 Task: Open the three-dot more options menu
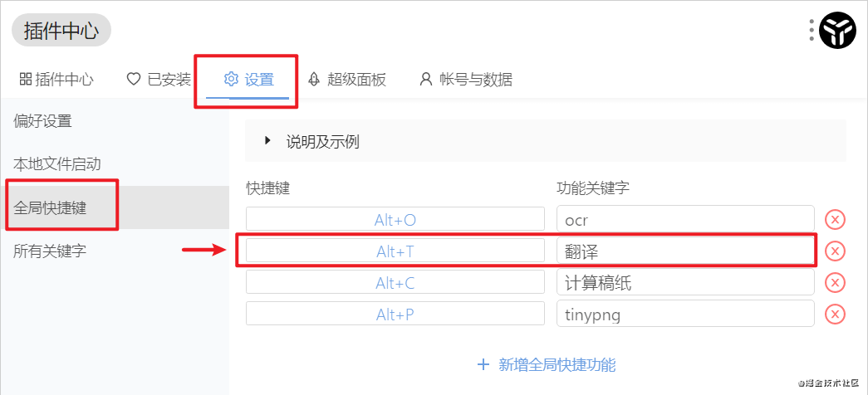[x=812, y=31]
